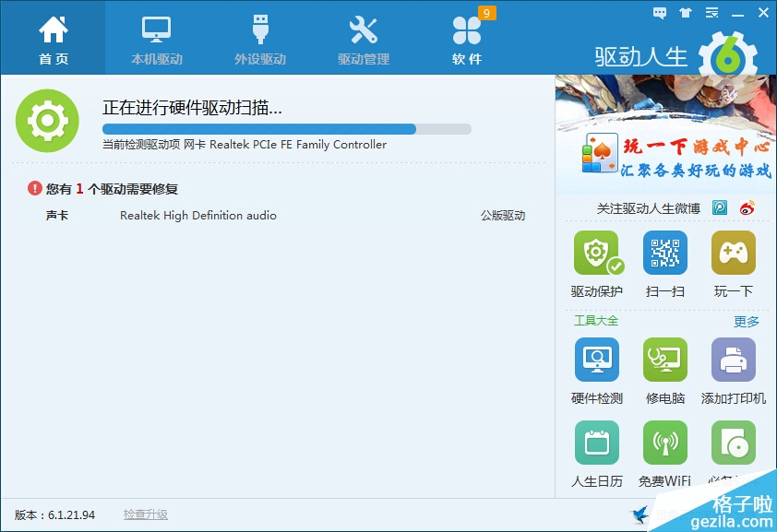Open the 玩一下 gamepad tool

(x=734, y=265)
